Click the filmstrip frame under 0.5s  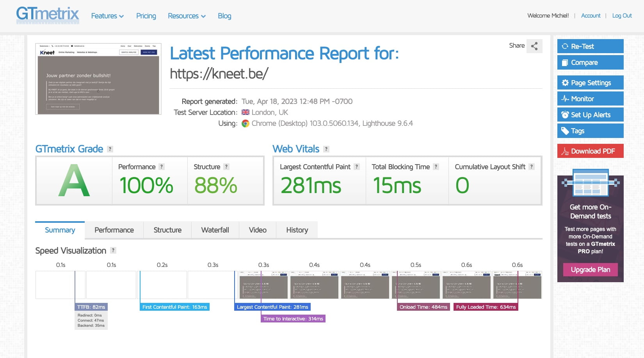point(416,285)
